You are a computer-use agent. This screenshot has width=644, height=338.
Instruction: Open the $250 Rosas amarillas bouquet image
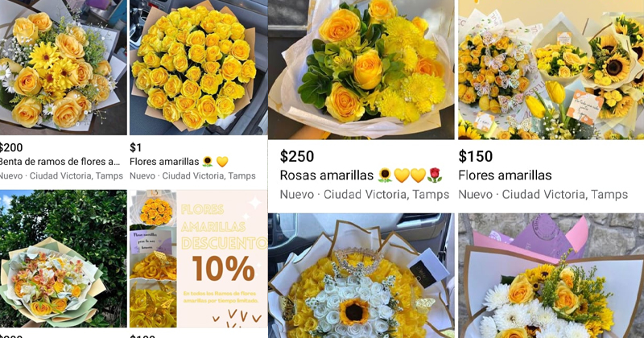tap(361, 69)
